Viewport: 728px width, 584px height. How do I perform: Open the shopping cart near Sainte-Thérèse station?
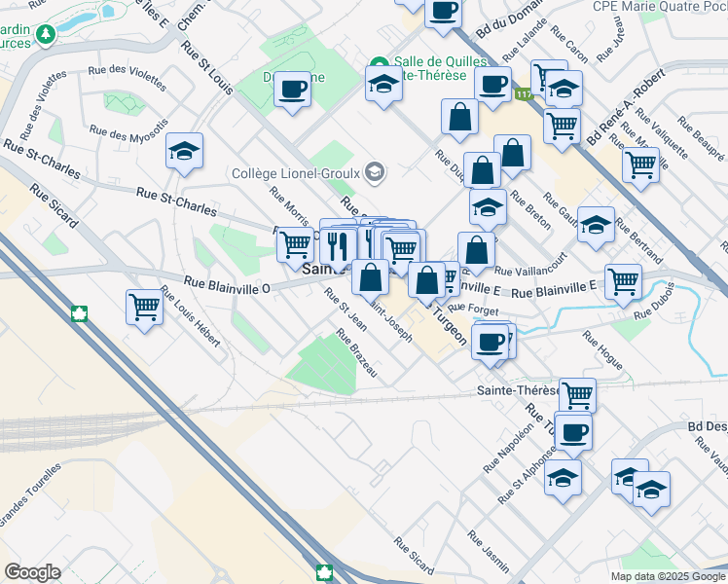577,395
